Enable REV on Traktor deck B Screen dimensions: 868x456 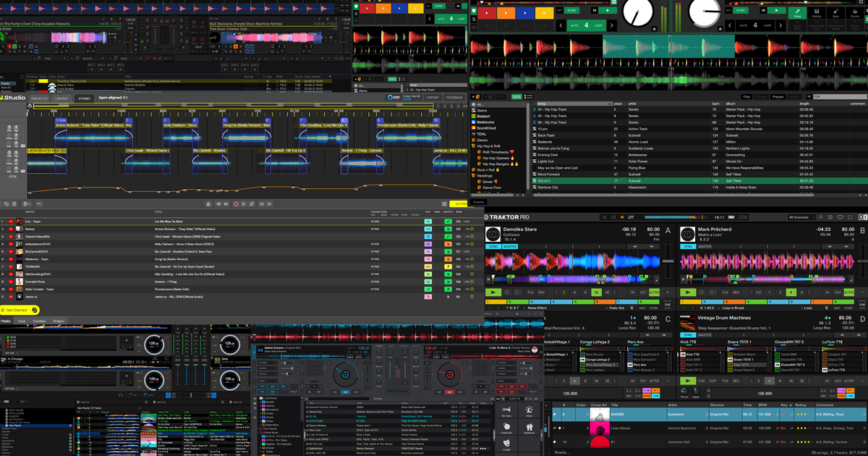[736, 292]
